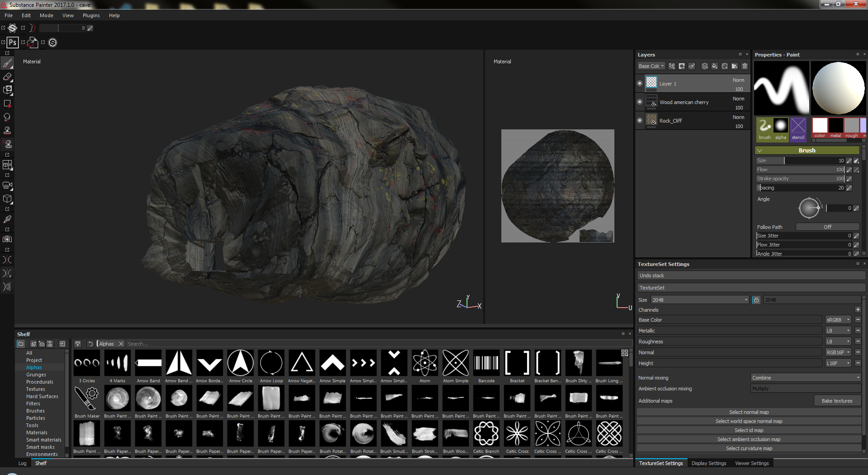Click the white color swatch

pos(820,125)
